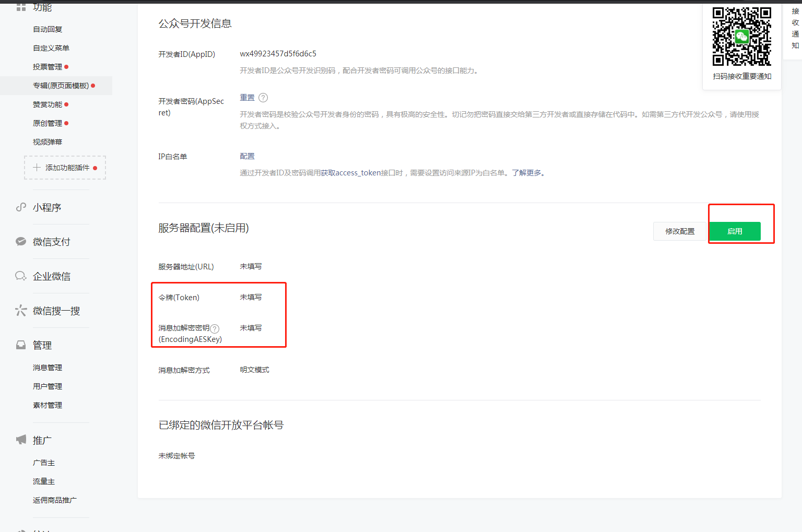Open 原创管理 menu item
802x532 pixels.
pos(48,123)
